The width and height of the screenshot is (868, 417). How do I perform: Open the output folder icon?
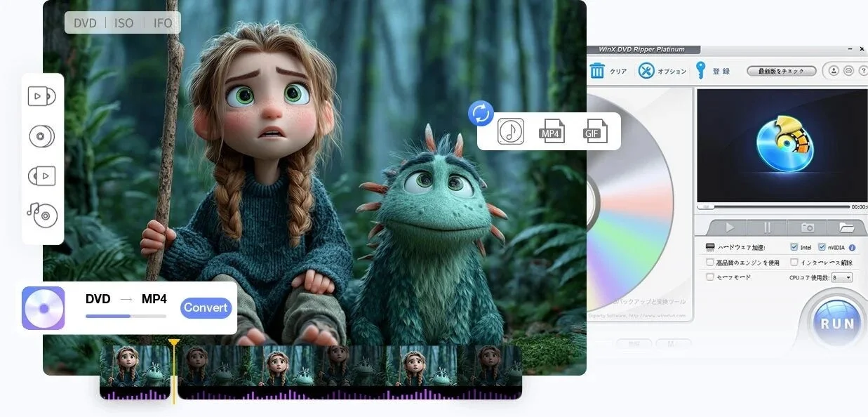coord(847,227)
